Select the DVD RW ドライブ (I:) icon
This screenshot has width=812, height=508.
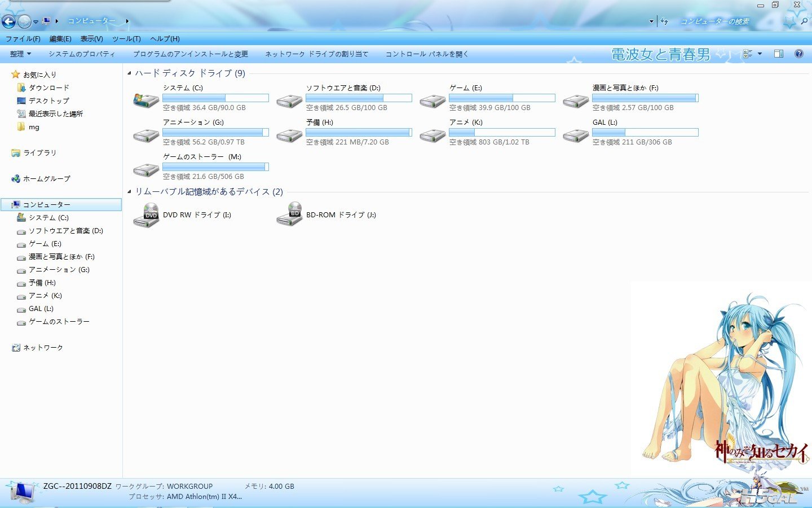146,215
